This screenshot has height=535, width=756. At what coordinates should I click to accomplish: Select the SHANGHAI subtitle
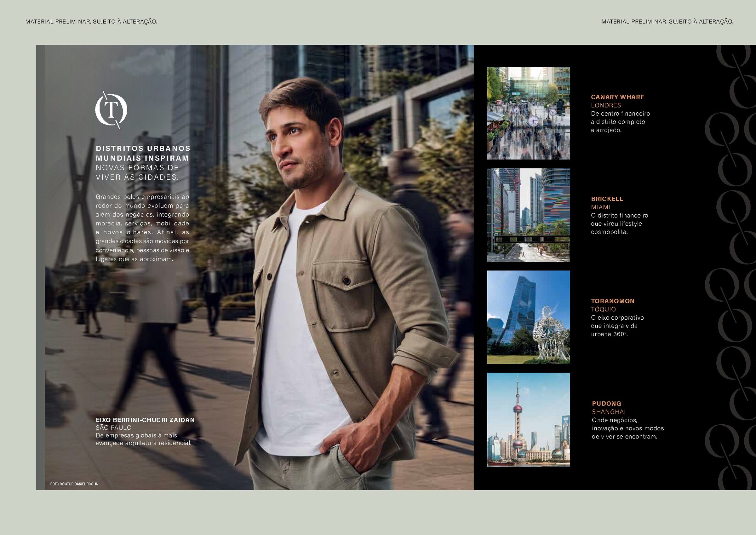click(609, 412)
